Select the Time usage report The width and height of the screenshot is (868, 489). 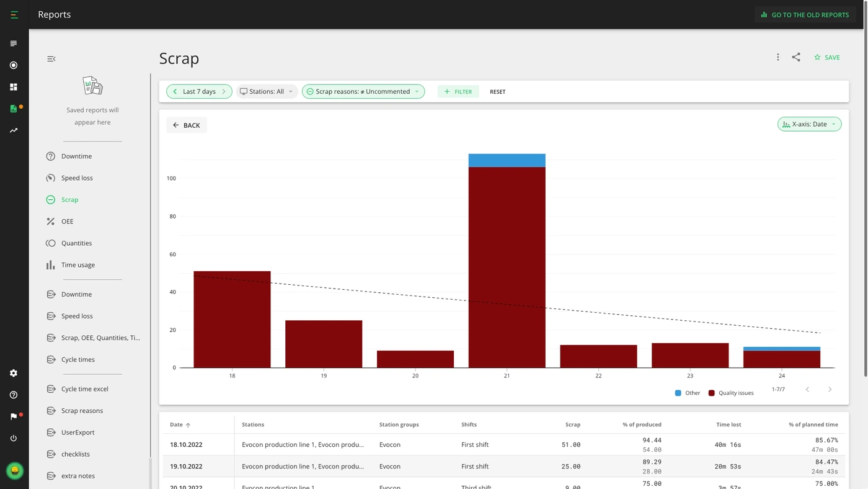pyautogui.click(x=77, y=265)
